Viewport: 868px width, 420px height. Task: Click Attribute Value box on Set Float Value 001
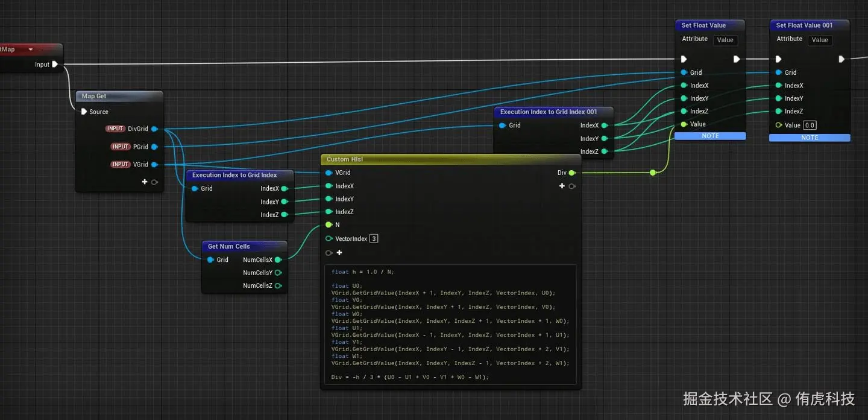click(820, 40)
